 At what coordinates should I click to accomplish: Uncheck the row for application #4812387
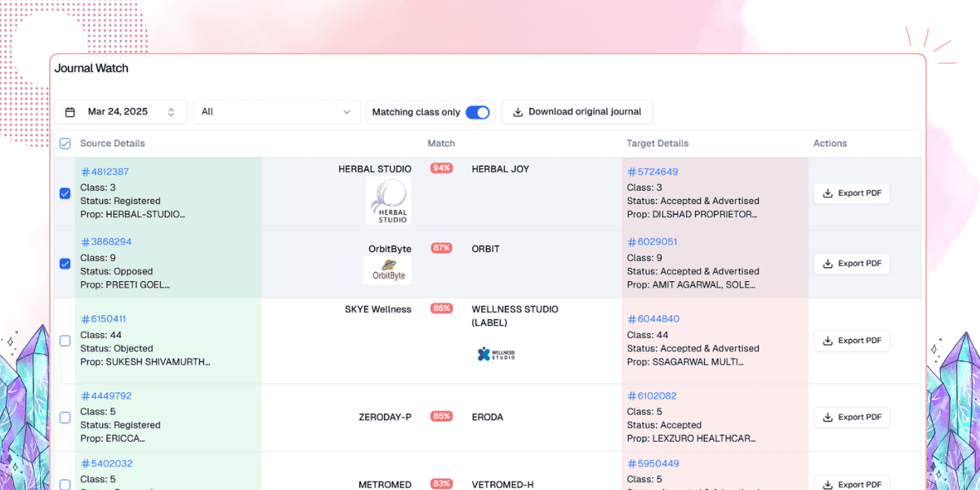click(x=65, y=194)
